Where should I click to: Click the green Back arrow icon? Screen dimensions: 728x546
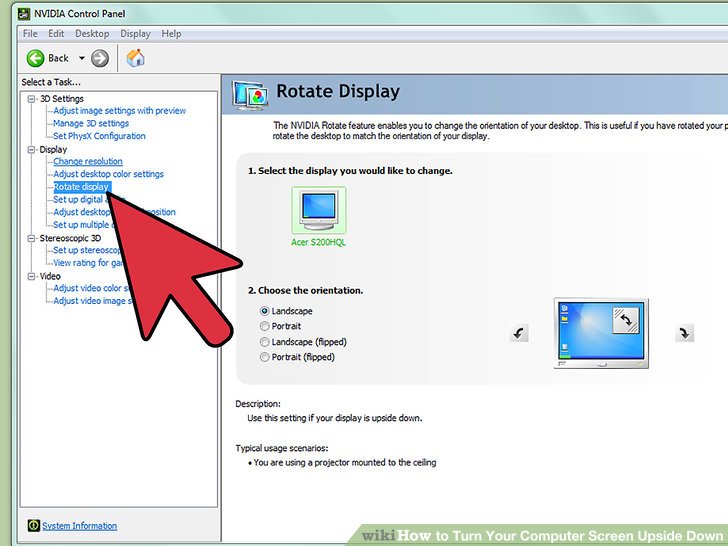click(x=35, y=58)
